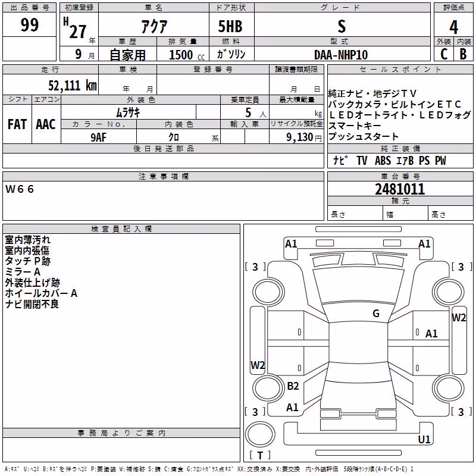Click the 事務局よりご案内 header
The width and height of the screenshot is (476, 476).
click(x=121, y=433)
